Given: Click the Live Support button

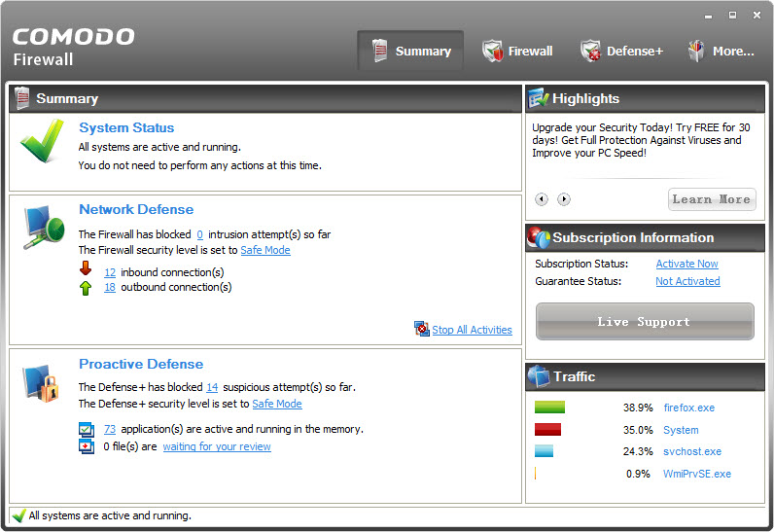Looking at the screenshot, I should pos(645,322).
